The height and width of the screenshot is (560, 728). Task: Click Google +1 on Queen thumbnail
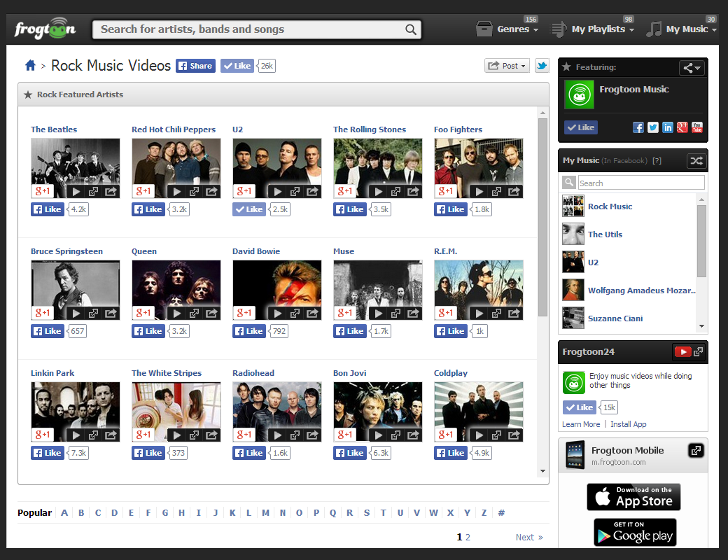(143, 313)
